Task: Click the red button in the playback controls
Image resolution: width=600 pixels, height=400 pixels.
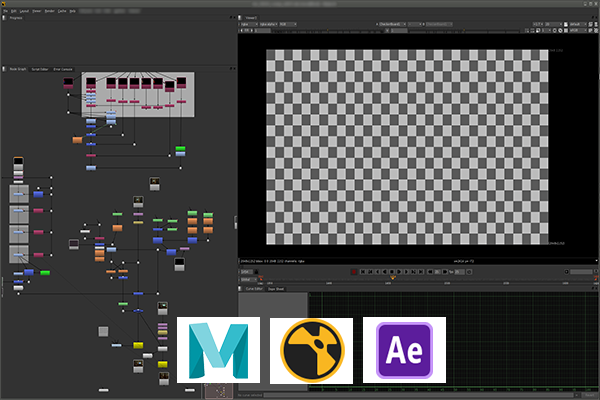Action: [x=355, y=271]
